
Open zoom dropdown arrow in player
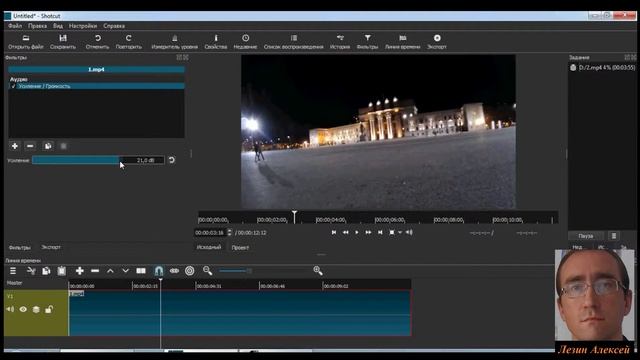click(400, 232)
